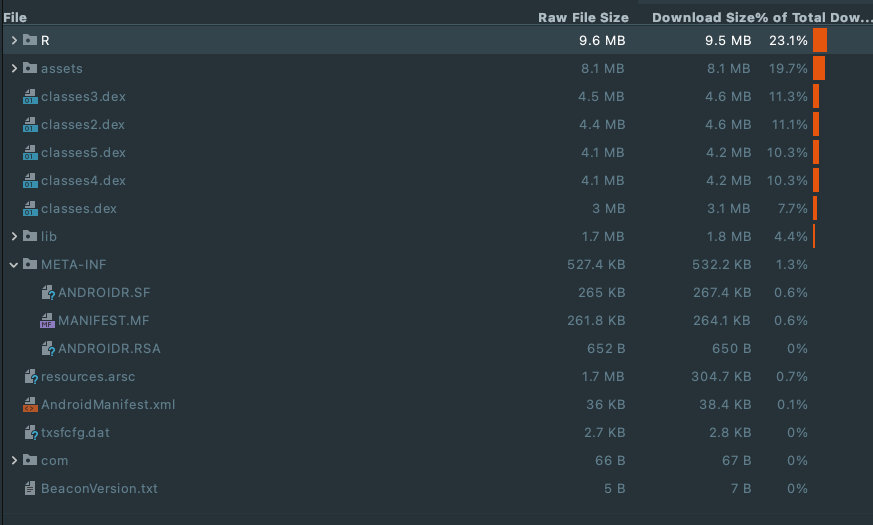
Task: Select the classes4.dex file name
Action: (83, 181)
